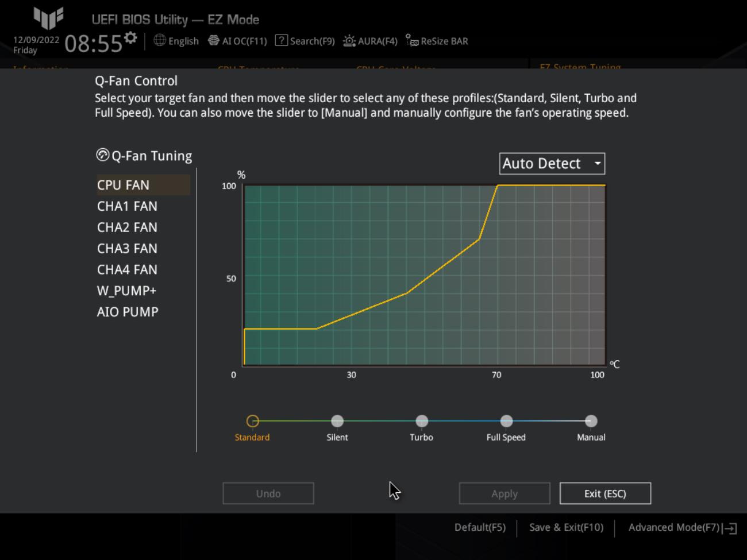Click Default(F5) at bottom
Viewport: 747px width, 560px height.
480,527
